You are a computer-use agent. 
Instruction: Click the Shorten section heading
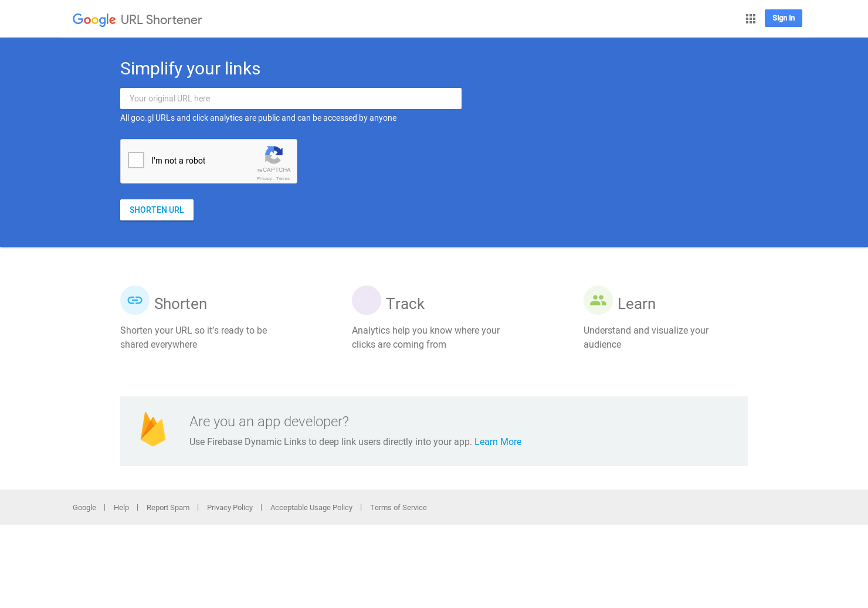click(181, 304)
